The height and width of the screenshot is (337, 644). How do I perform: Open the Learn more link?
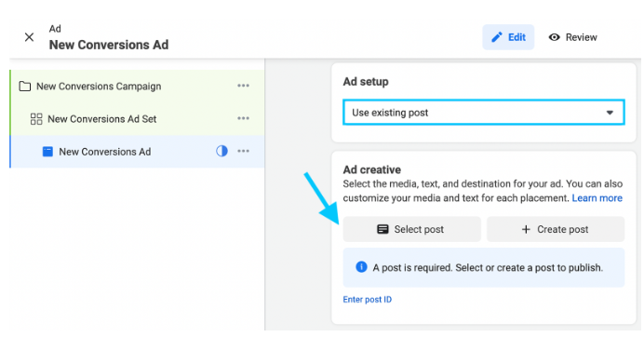click(x=597, y=198)
